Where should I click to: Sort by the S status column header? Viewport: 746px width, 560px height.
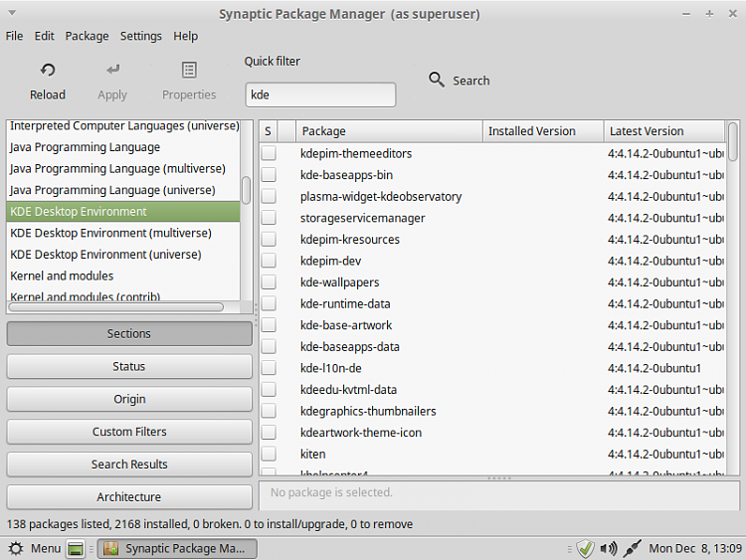pos(269,131)
